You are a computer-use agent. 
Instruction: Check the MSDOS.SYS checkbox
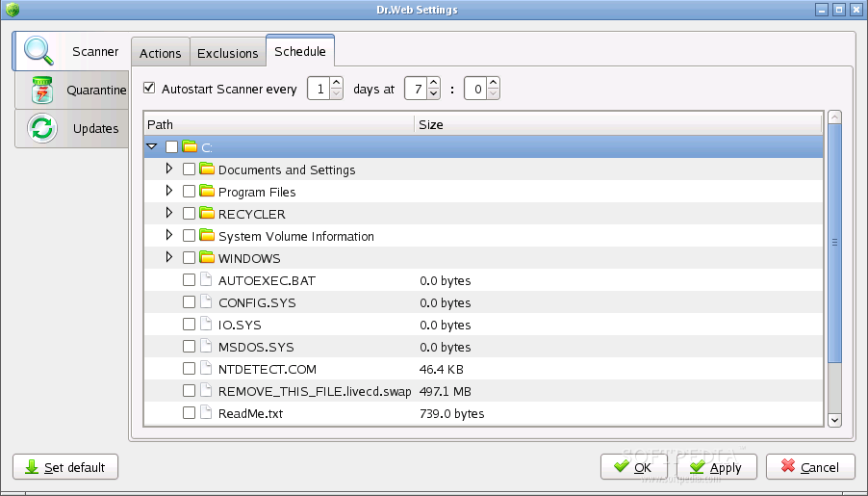(x=189, y=347)
